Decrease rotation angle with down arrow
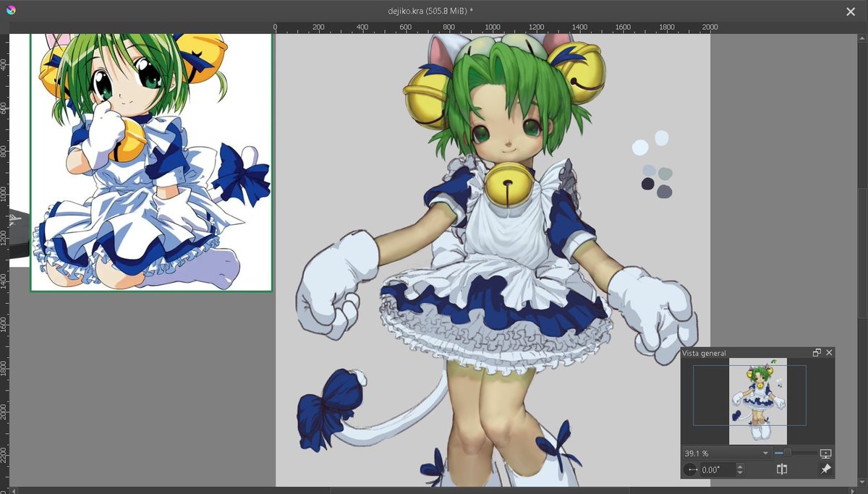Screen dimensions: 868x494 click(739, 473)
